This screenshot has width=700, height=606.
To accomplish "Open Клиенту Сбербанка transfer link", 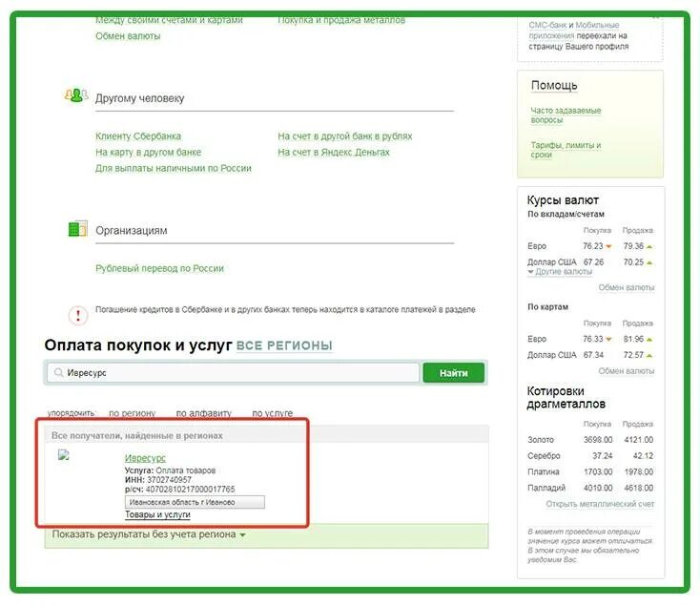I will coord(138,136).
